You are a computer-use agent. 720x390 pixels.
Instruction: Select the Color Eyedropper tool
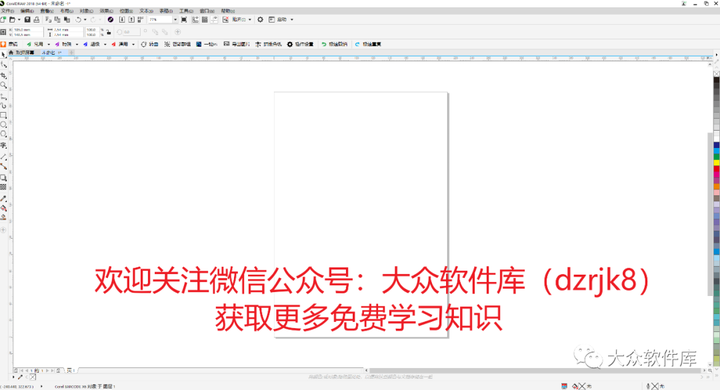point(4,198)
